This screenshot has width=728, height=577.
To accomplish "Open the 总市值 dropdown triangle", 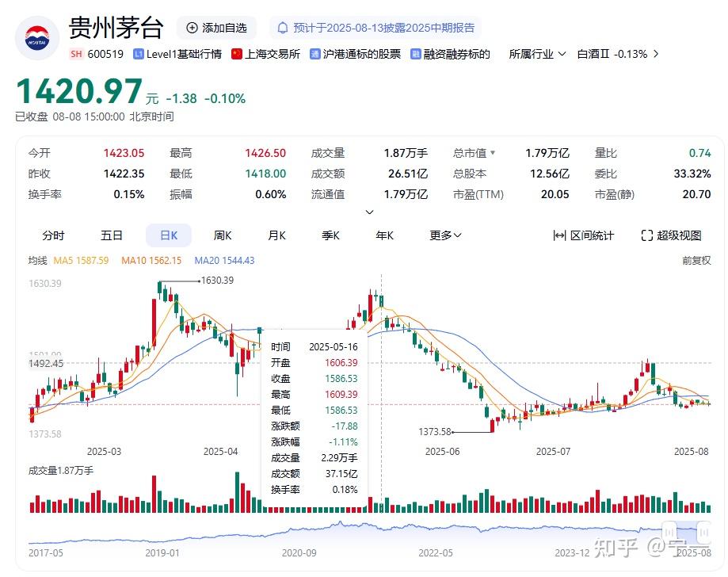I will pos(493,152).
